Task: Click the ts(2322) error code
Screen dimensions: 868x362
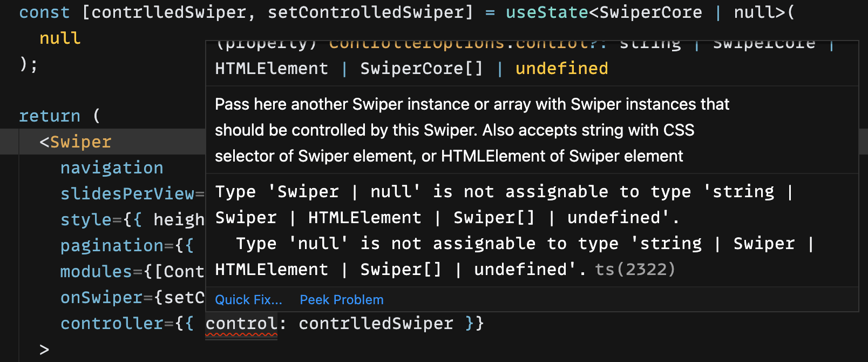Action: click(x=635, y=270)
